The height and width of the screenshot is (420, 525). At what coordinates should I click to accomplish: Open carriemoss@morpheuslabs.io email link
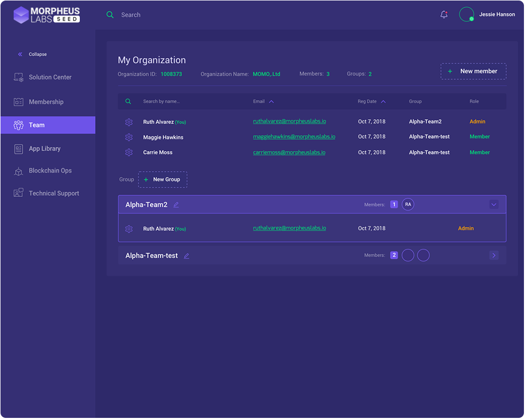coord(289,152)
